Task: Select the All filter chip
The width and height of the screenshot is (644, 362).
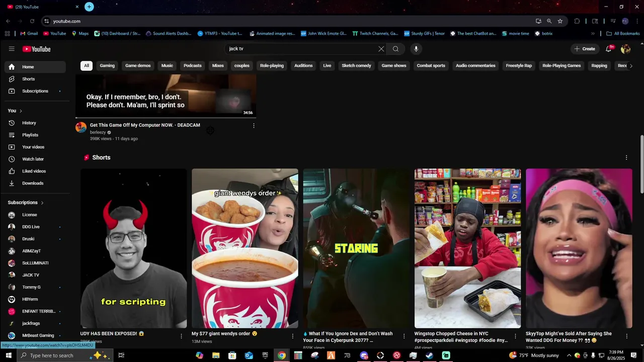Action: click(87, 66)
